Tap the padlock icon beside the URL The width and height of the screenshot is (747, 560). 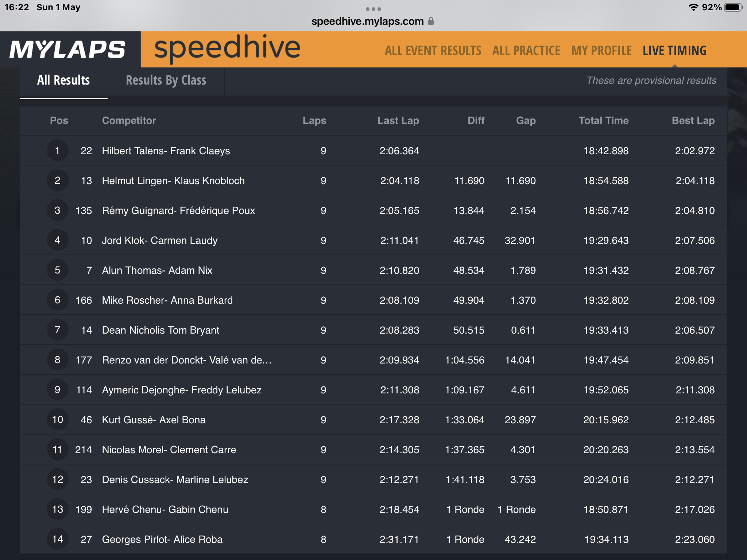tap(431, 21)
